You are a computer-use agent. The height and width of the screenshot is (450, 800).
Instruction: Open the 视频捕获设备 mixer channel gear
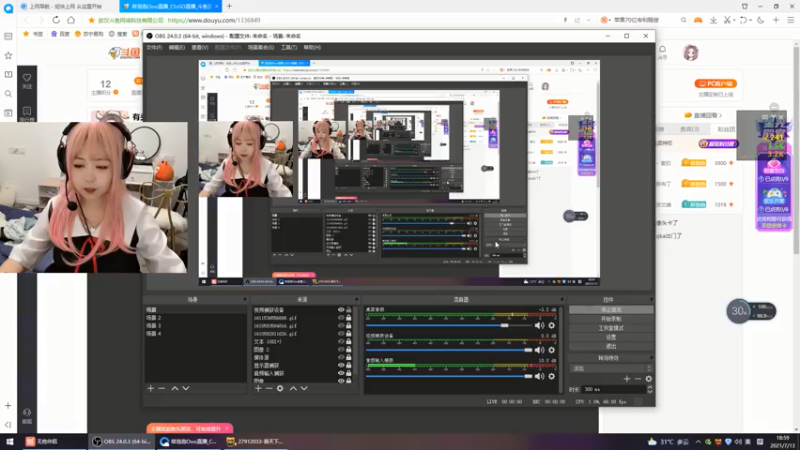(x=552, y=350)
